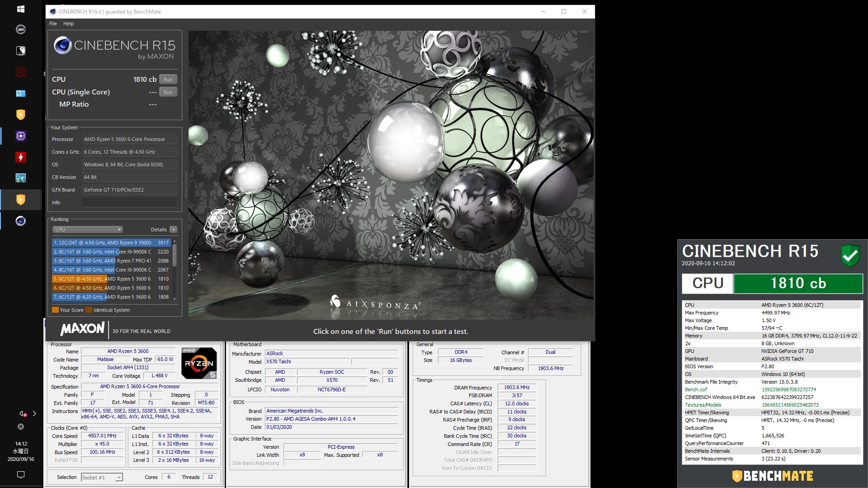Click the BenchMate logo at panel bottom
The height and width of the screenshot is (488, 868).
pos(772,476)
